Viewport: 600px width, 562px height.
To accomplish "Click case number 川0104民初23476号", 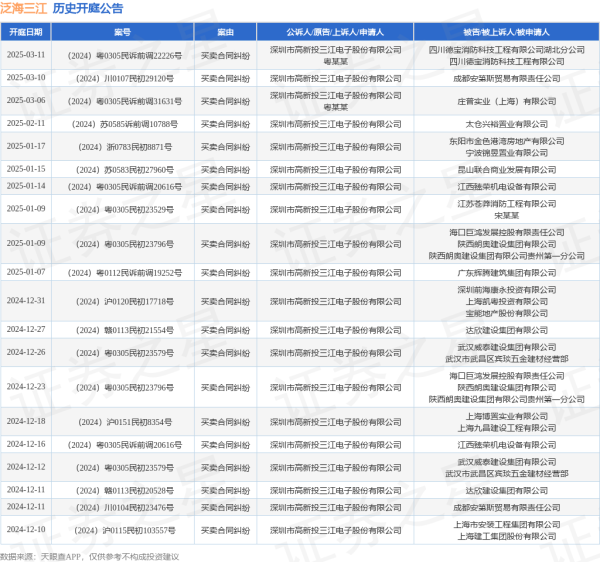I will point(125,508).
